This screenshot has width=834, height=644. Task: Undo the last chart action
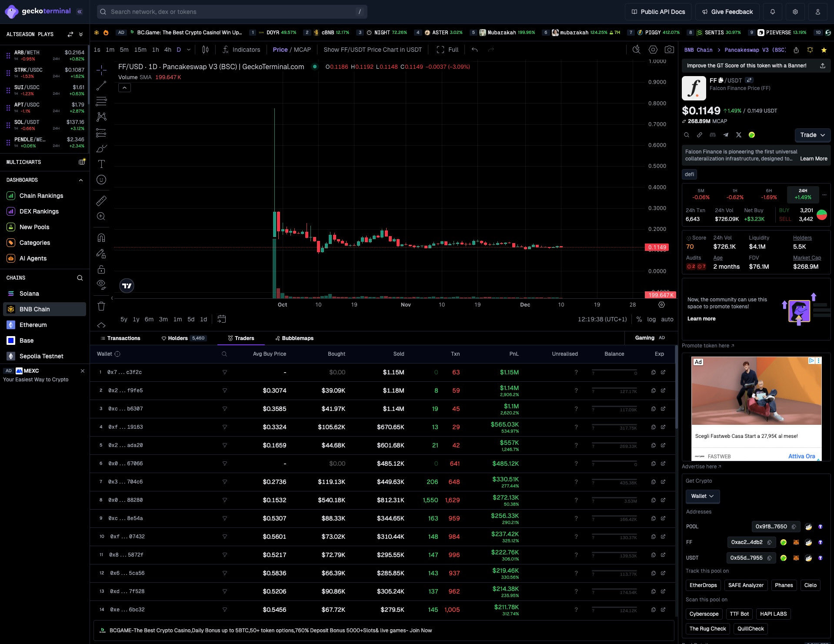click(x=475, y=50)
